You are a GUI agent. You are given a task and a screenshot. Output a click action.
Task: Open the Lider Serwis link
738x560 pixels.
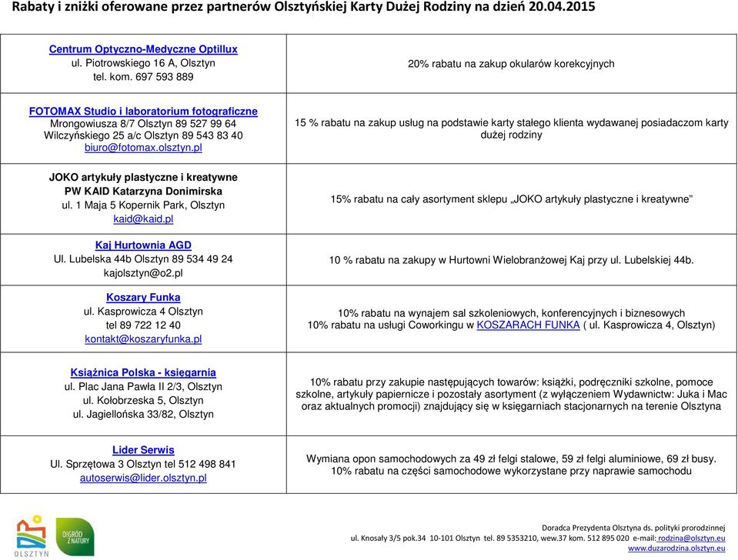click(x=143, y=450)
